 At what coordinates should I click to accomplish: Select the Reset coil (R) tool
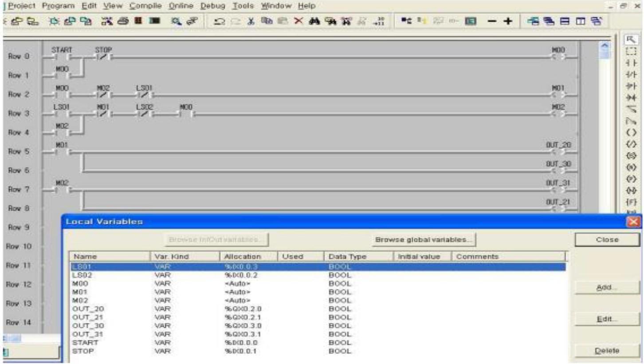(x=631, y=168)
